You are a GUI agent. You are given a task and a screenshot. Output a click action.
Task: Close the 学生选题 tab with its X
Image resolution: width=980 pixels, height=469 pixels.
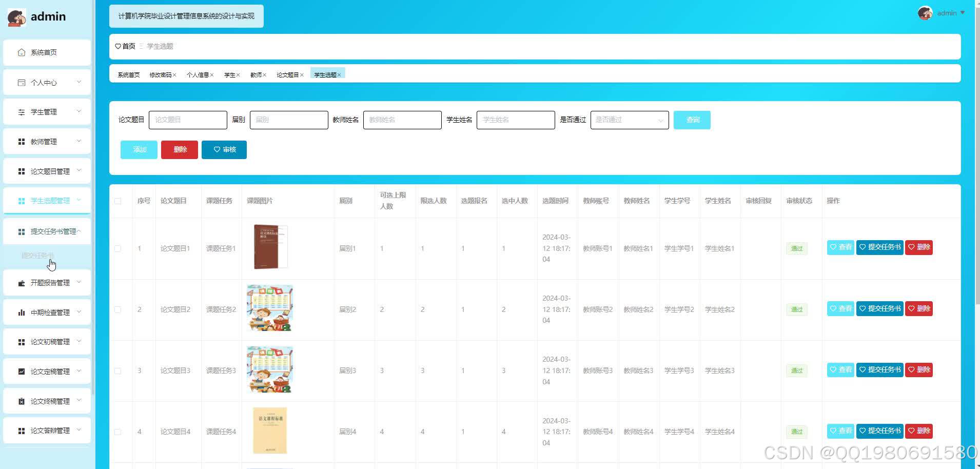339,75
